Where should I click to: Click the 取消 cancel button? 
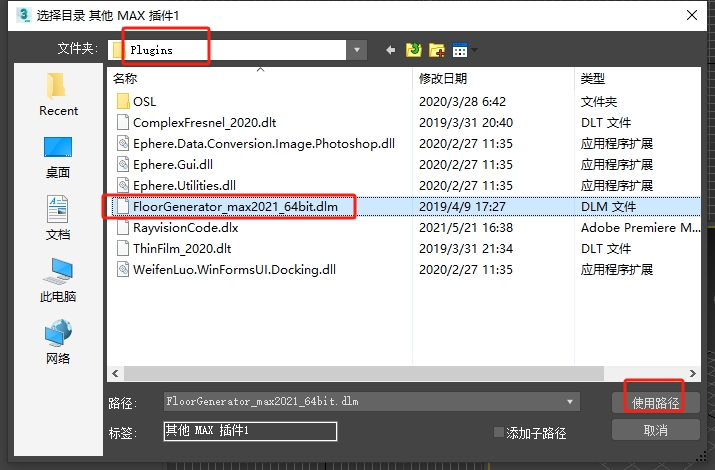pos(655,430)
